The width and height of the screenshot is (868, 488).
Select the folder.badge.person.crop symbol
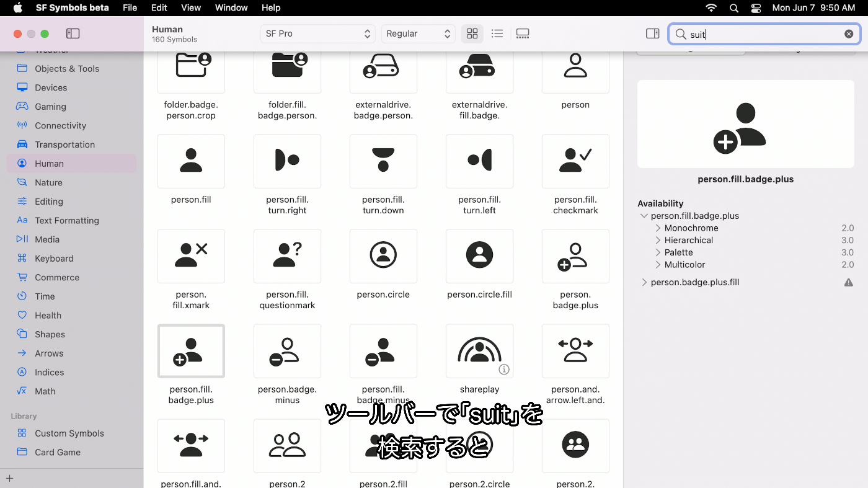191,71
